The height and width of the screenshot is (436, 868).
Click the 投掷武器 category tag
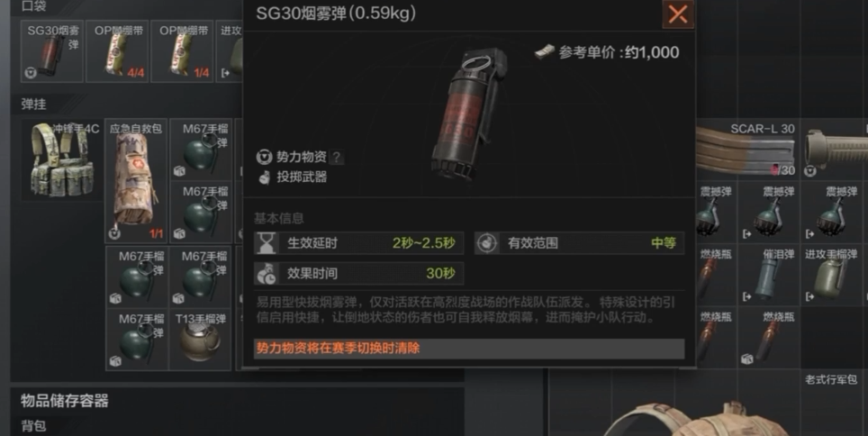[x=293, y=177]
